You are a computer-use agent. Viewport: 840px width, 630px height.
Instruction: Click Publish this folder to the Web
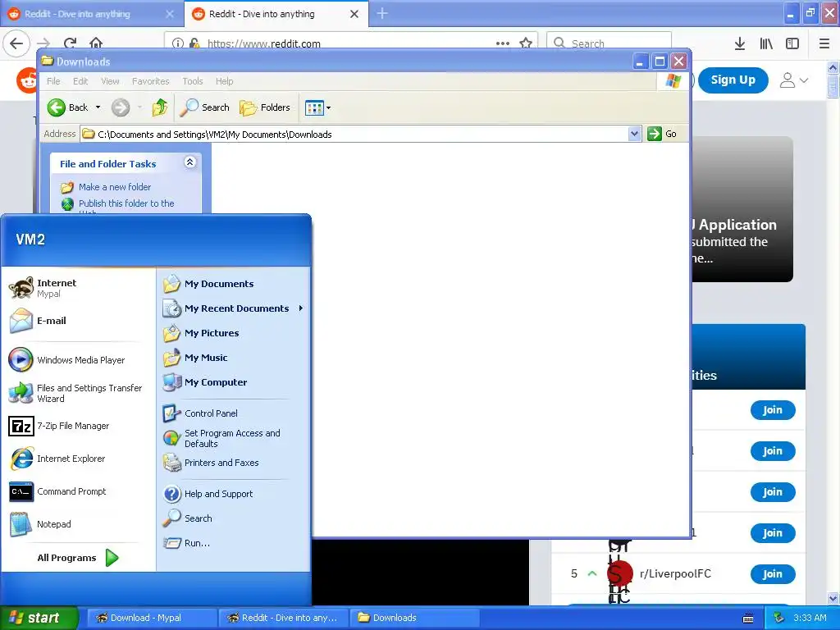pos(126,203)
